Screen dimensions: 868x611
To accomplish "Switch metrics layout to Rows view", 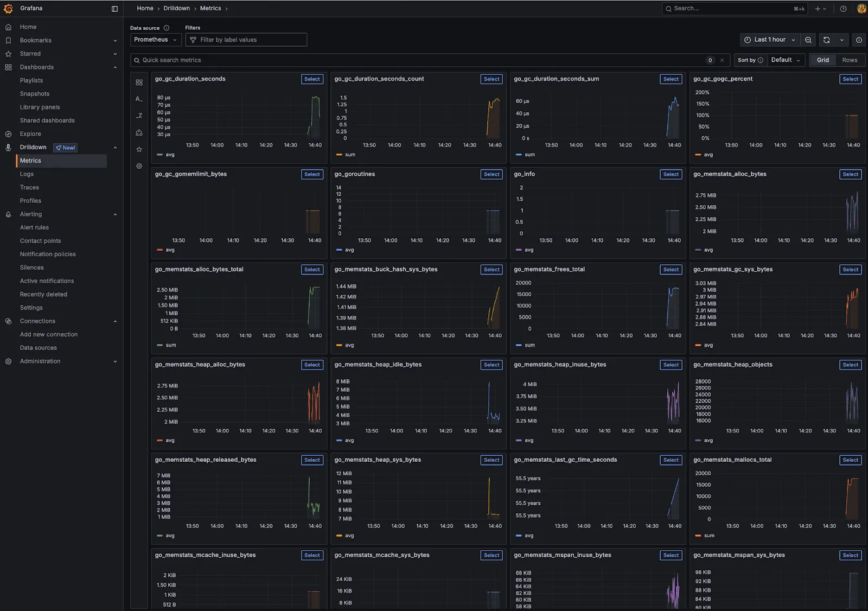I will pyautogui.click(x=849, y=60).
